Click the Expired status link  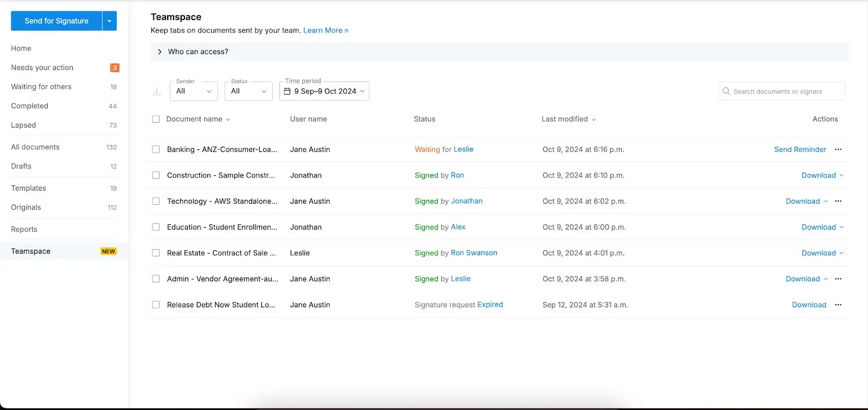(490, 305)
